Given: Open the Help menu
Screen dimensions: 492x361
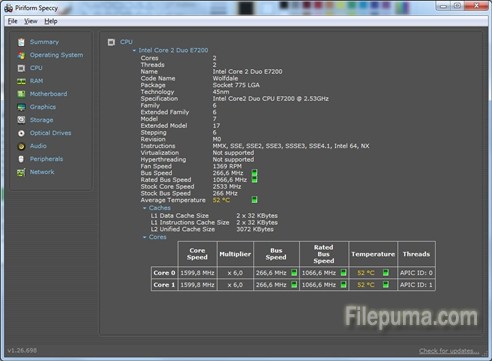Looking at the screenshot, I should (x=51, y=21).
